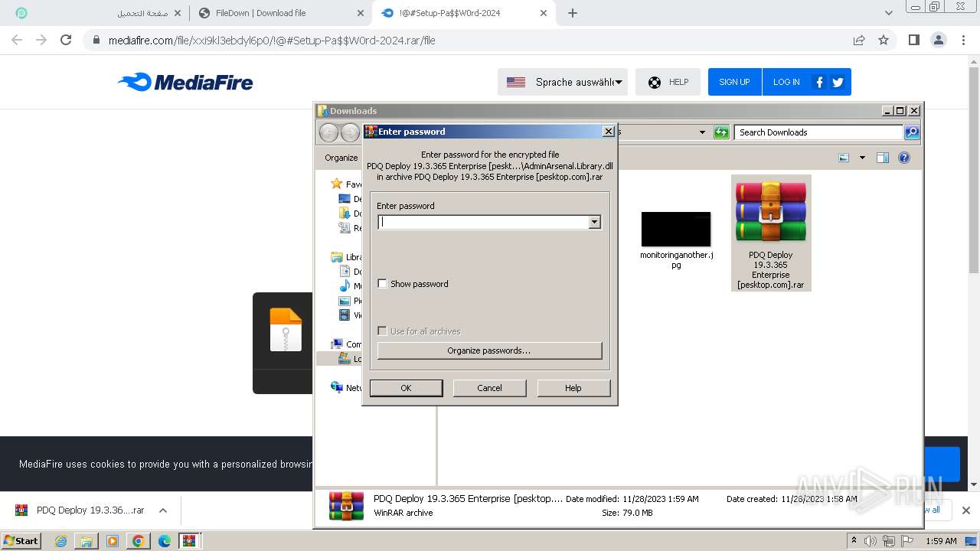Expand the password history dropdown

point(594,222)
